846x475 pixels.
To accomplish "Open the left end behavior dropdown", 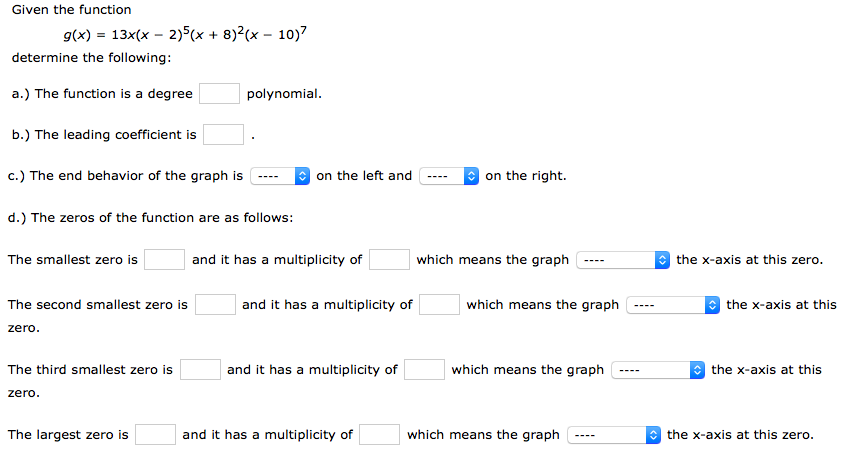I will click(281, 176).
